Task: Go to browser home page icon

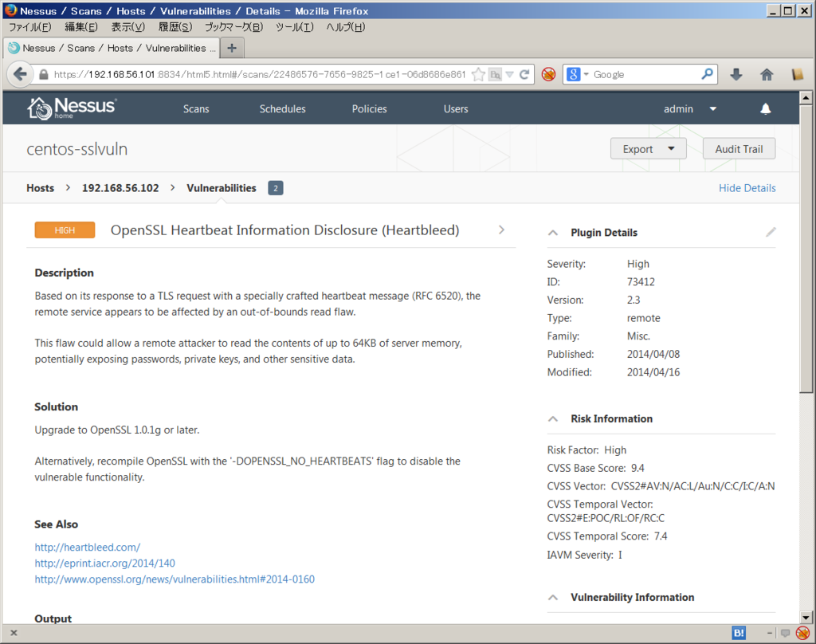Action: click(766, 74)
